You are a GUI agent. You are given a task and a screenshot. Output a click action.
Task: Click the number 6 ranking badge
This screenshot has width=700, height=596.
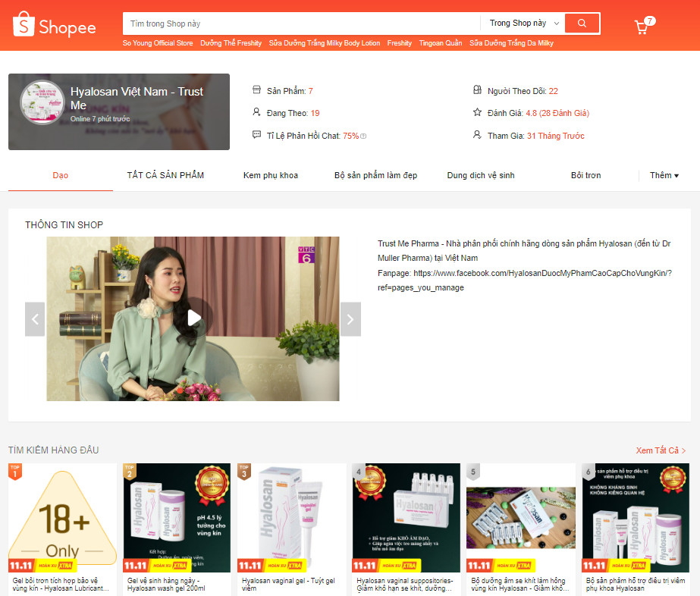(588, 472)
